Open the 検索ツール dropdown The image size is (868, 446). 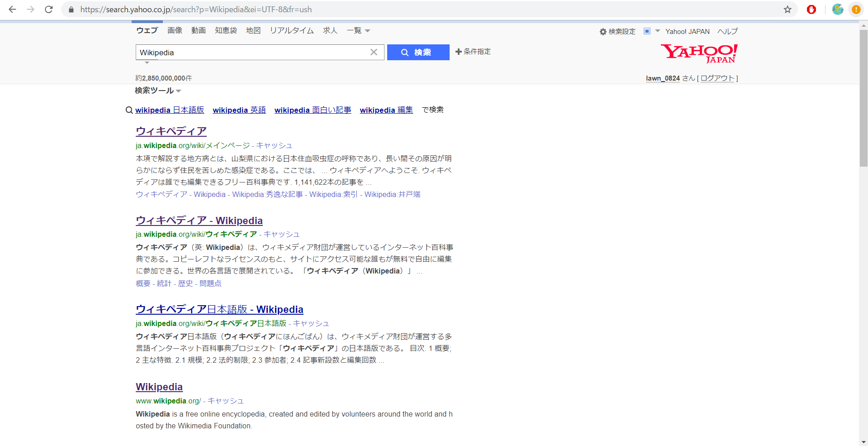click(x=158, y=91)
